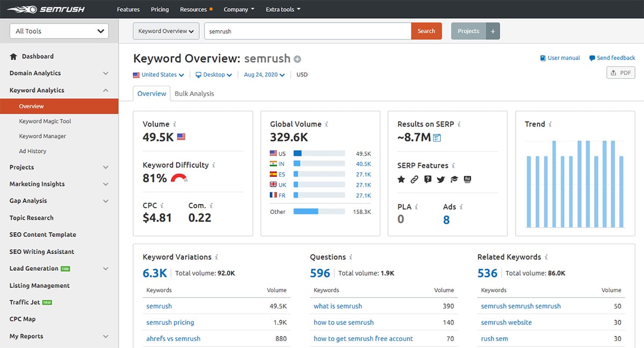Open SERP results page icon beside ~8.7M
This screenshot has height=348, width=644.
437,138
